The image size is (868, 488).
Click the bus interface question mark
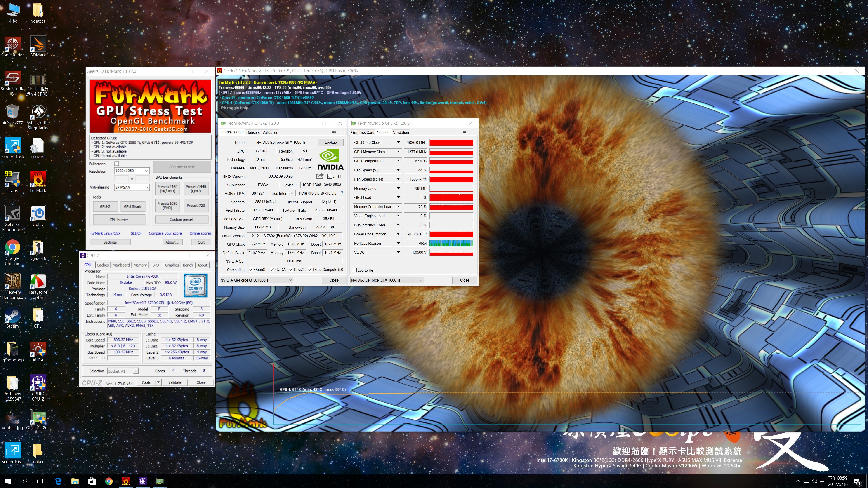(342, 193)
